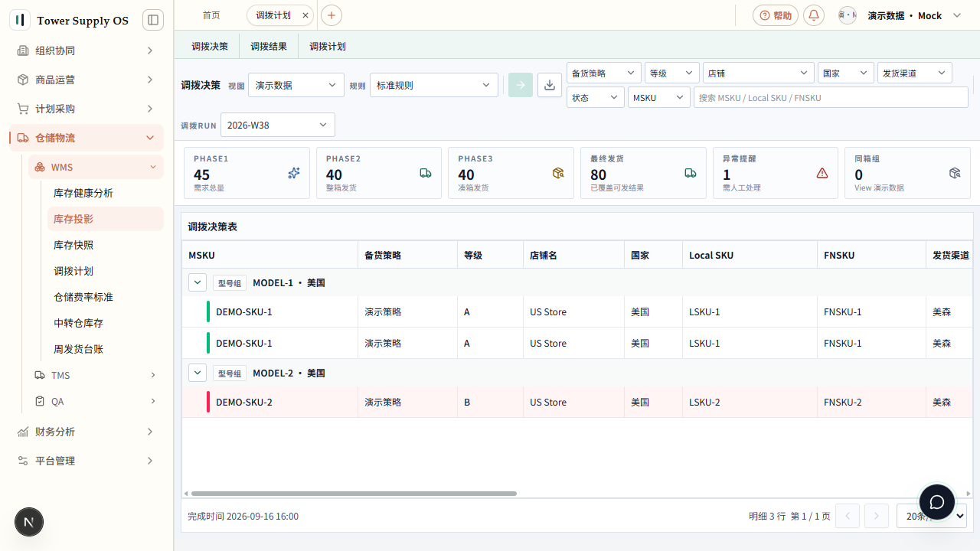980x551 pixels.
Task: Click the 同箱组 package icon
Action: [x=955, y=174]
